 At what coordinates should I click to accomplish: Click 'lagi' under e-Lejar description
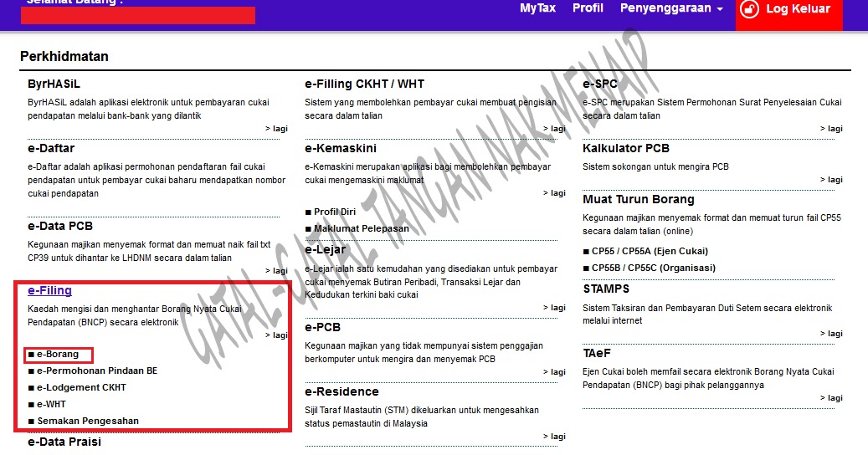pos(554,308)
